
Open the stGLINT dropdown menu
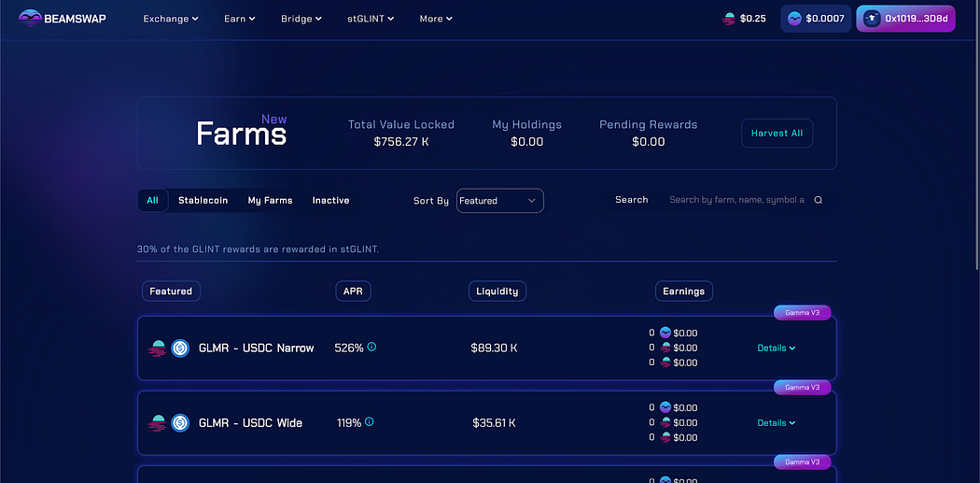point(371,19)
